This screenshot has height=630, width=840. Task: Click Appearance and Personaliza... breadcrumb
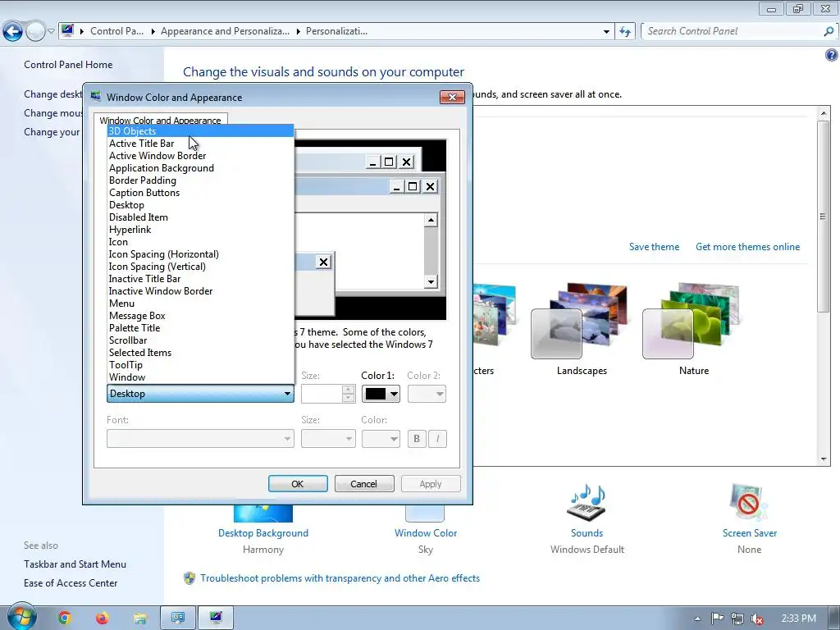(x=225, y=31)
